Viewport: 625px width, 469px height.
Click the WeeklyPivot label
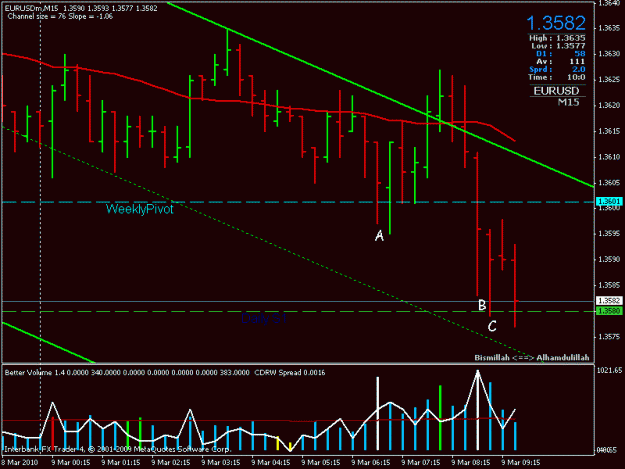coord(140,209)
